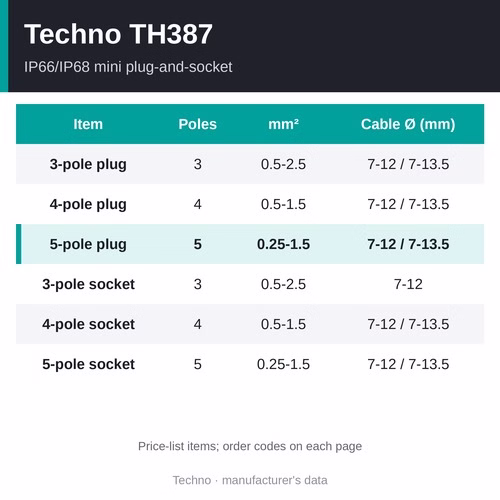This screenshot has width=500, height=500.
Task: Select the 3-pole plug row label
Action: 88,164
